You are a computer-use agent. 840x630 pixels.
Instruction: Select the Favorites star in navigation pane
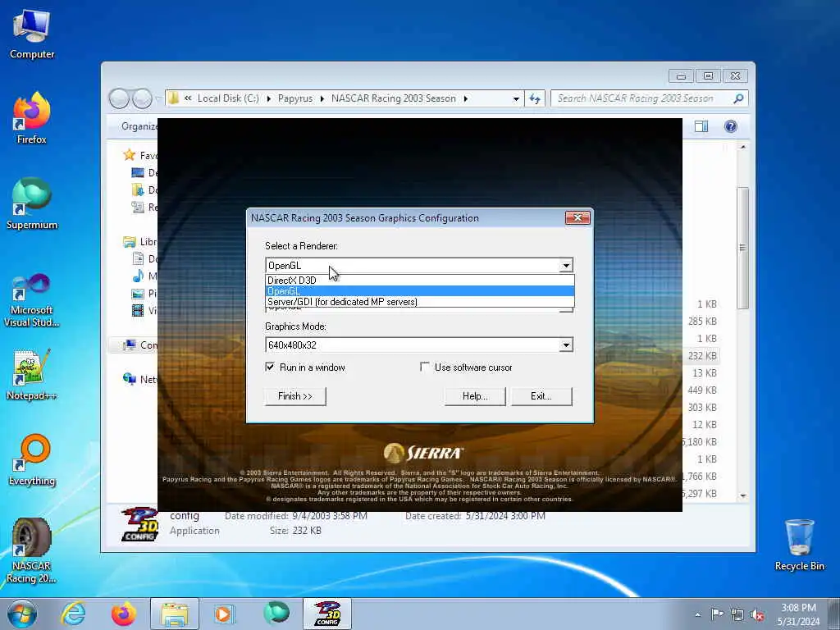click(x=130, y=155)
